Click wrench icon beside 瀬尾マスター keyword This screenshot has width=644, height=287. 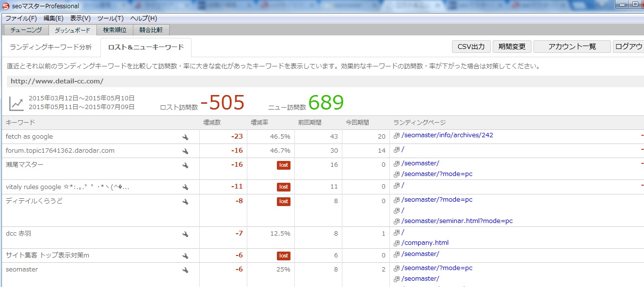tap(185, 165)
